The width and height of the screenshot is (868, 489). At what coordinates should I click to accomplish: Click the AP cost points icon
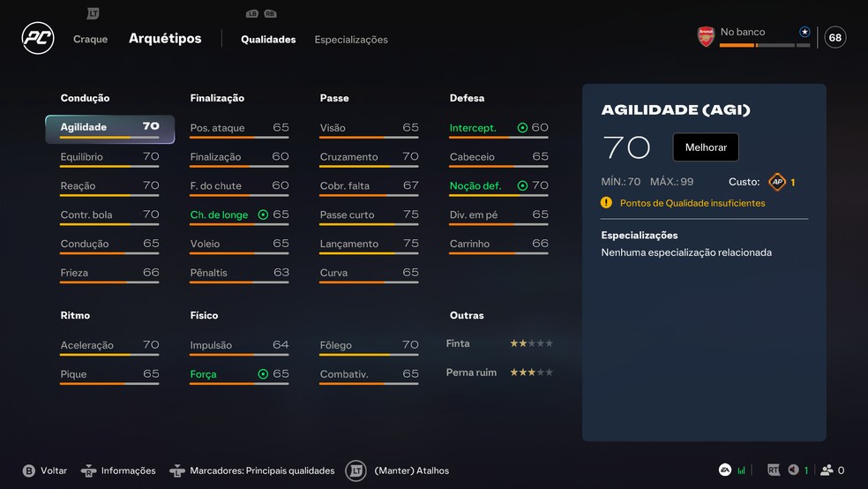tap(777, 182)
